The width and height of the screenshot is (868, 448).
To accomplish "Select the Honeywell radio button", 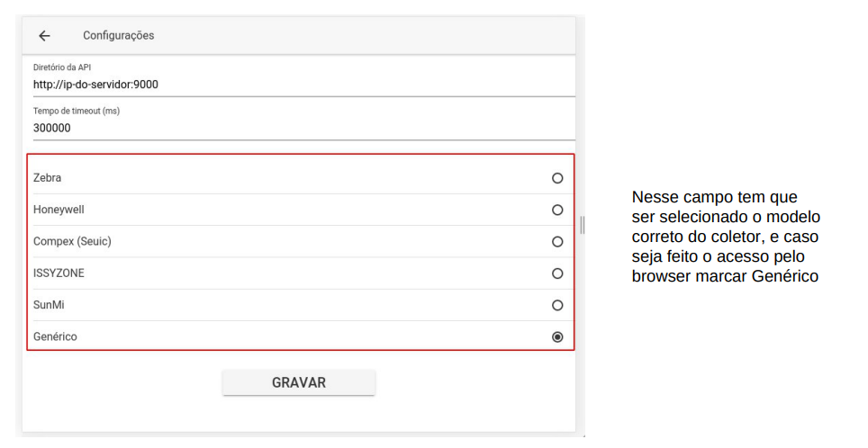I will point(557,211).
